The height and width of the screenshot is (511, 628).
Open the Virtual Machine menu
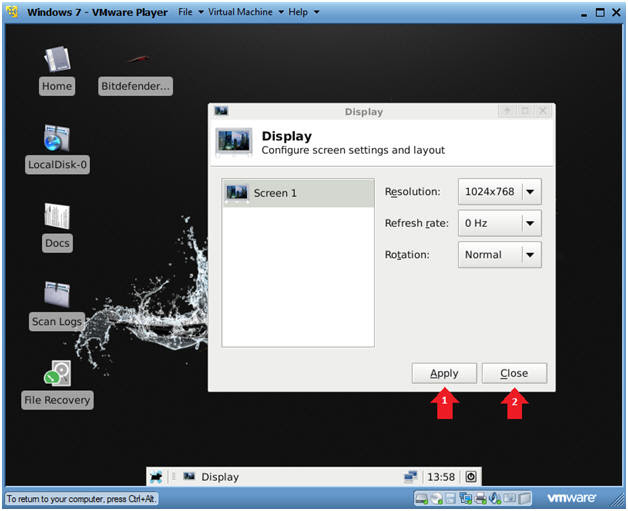tap(246, 12)
